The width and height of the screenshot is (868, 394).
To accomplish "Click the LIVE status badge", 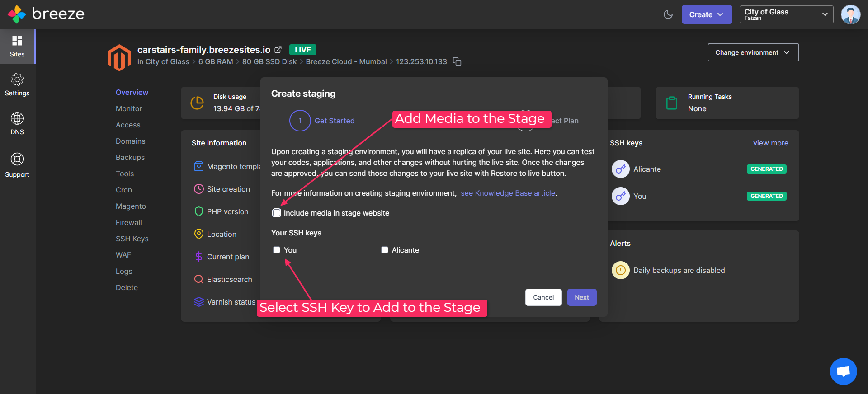I will point(303,50).
